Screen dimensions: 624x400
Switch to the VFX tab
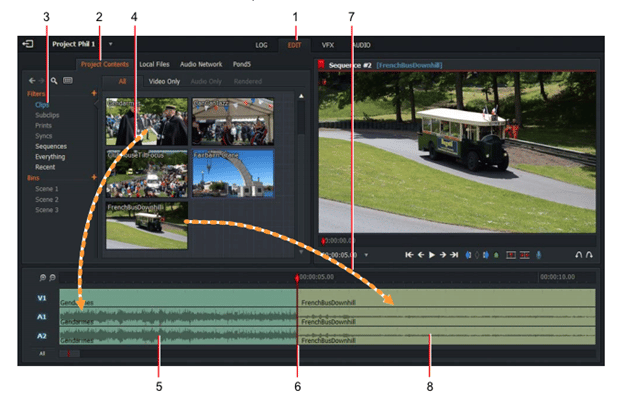coord(327,45)
